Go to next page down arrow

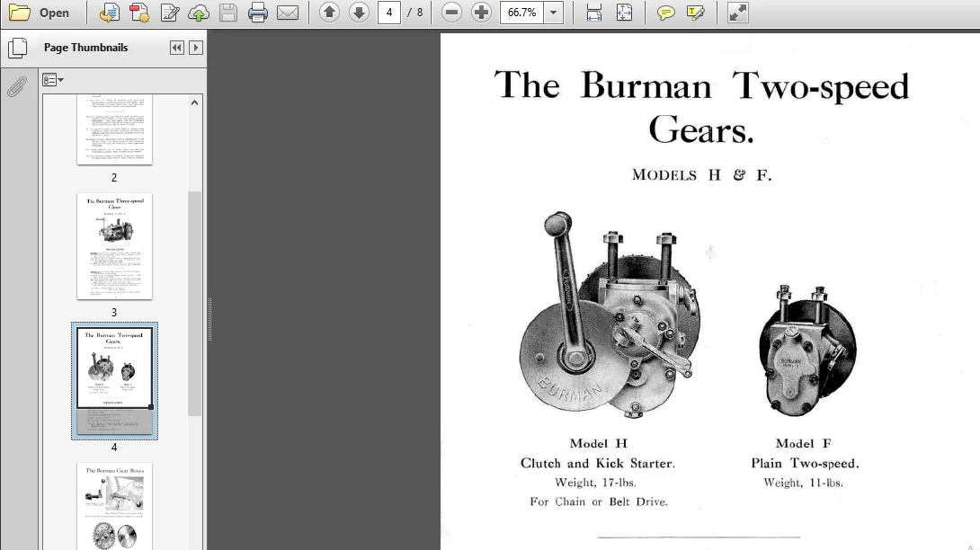click(x=359, y=13)
